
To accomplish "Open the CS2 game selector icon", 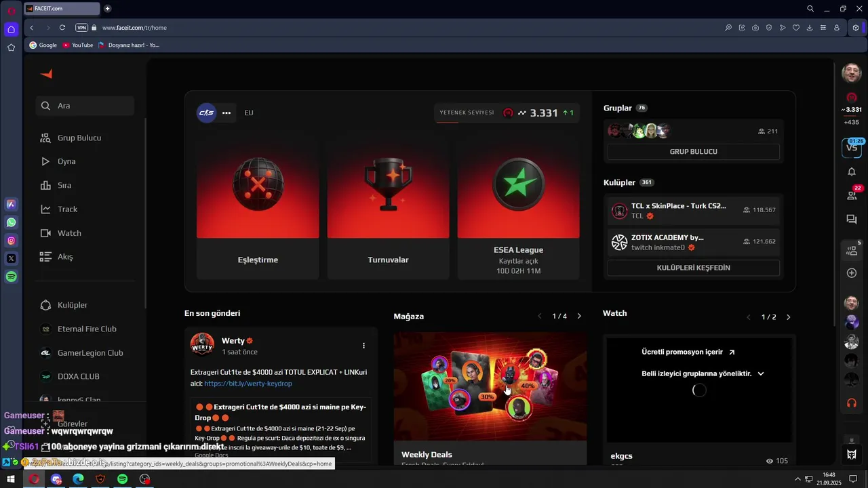I will click(x=206, y=113).
